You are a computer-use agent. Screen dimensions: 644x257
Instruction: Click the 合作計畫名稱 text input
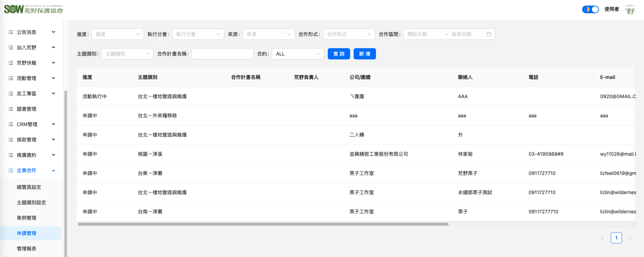coord(222,54)
